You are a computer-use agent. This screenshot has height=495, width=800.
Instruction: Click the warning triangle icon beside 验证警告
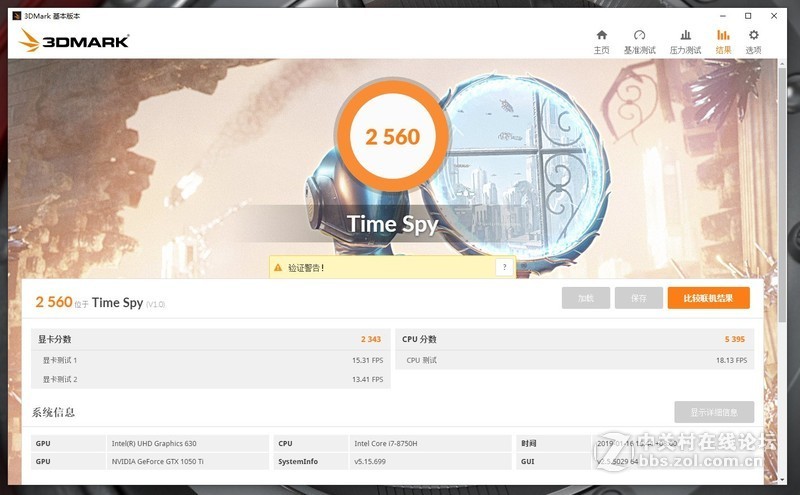tap(278, 267)
